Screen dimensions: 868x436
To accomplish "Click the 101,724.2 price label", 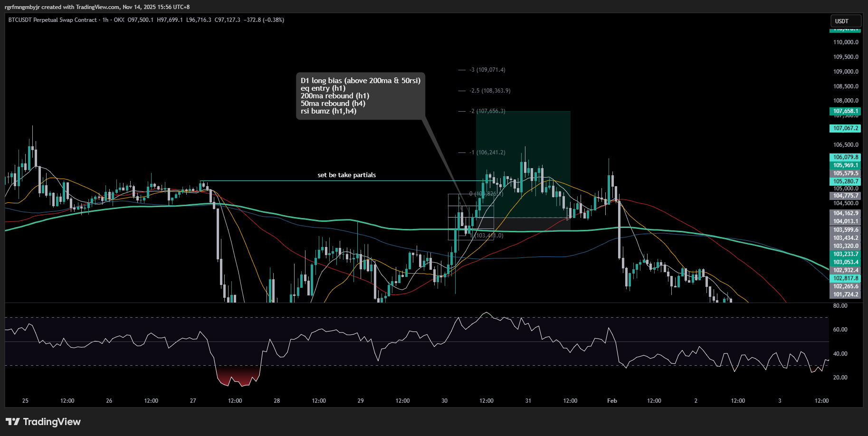I will (x=845, y=294).
